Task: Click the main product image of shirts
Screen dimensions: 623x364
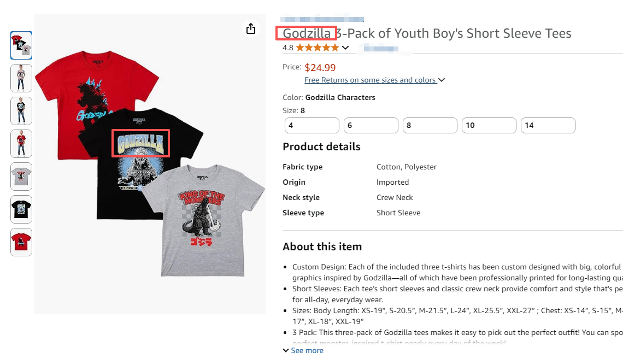Action: tap(150, 164)
